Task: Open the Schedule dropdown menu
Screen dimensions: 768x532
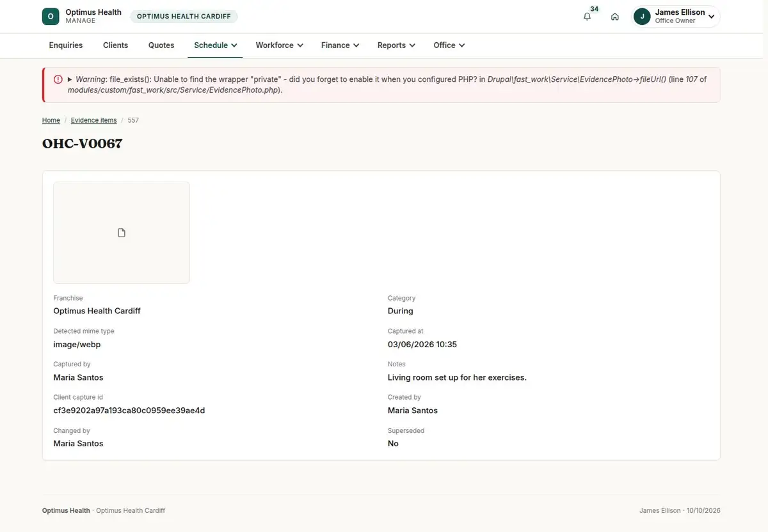Action: tap(215, 45)
